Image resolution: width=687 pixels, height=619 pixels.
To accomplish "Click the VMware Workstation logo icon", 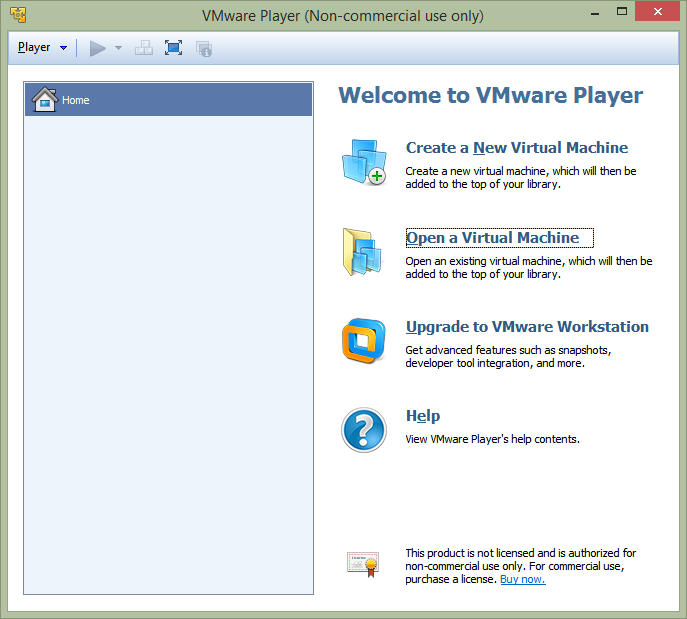I will point(364,341).
